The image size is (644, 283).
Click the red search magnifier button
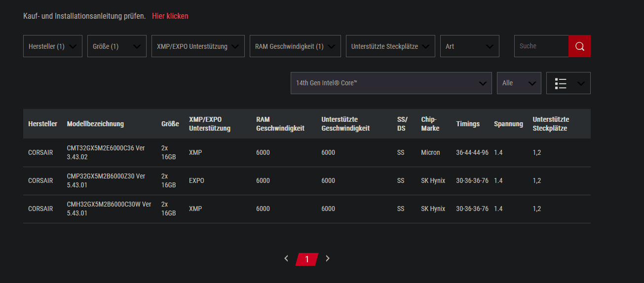pyautogui.click(x=579, y=46)
